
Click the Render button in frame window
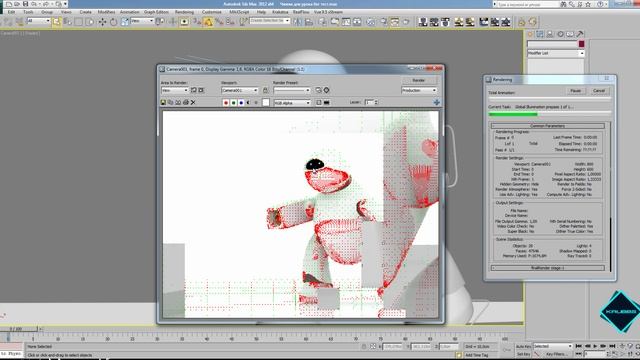point(419,80)
